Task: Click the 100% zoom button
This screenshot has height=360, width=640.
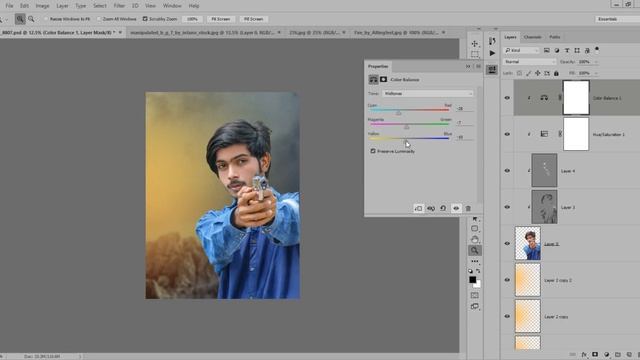Action: coord(192,19)
